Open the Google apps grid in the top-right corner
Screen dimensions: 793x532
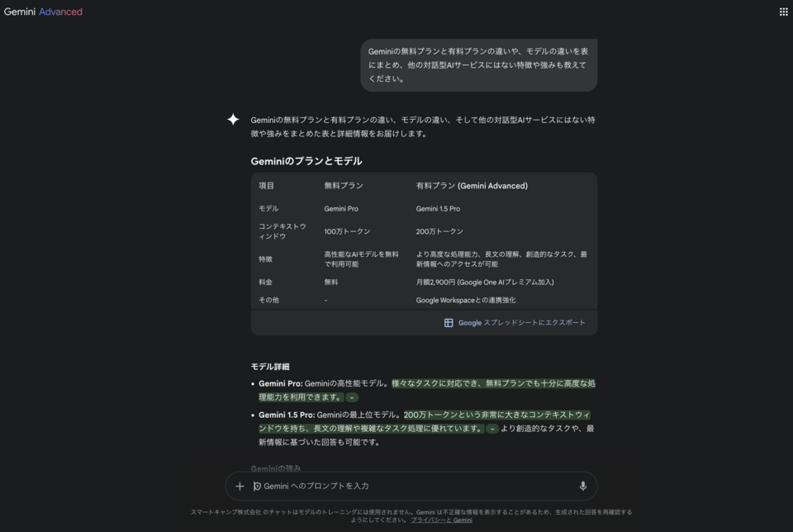782,11
